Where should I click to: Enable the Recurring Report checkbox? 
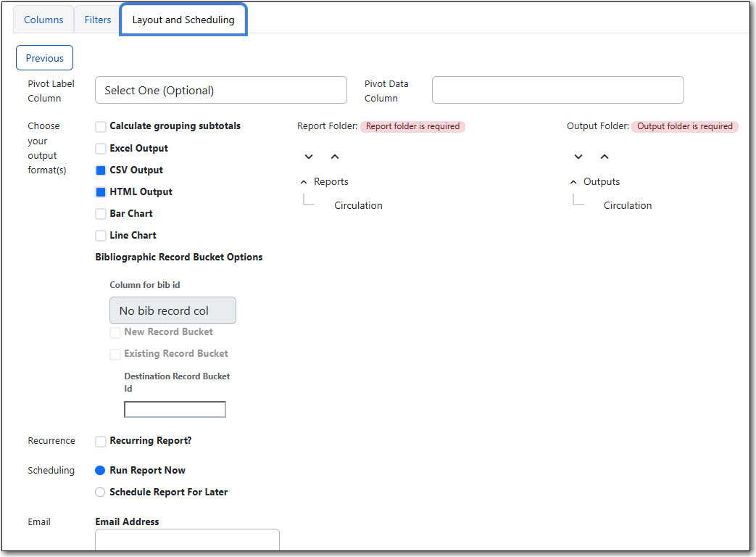(x=101, y=441)
